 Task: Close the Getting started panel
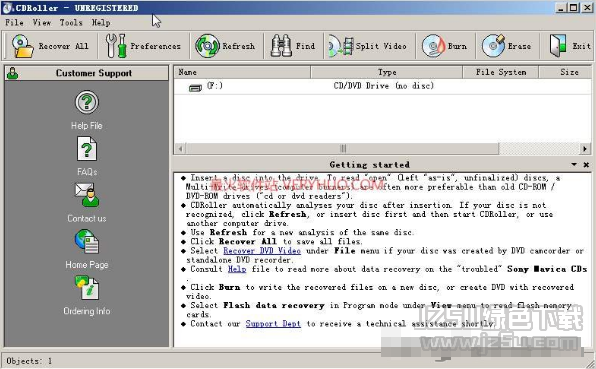pyautogui.click(x=586, y=165)
